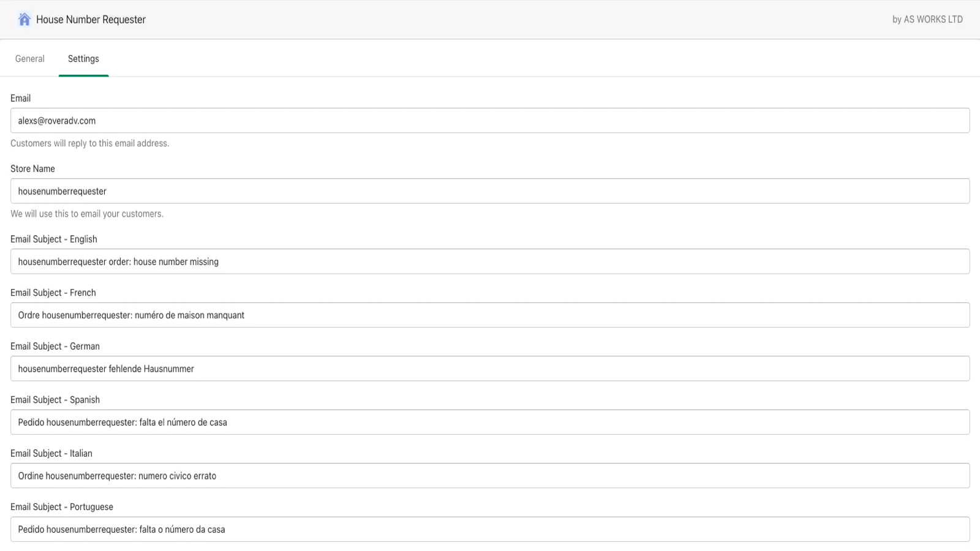
Task: Click the French email subject field
Action: (x=490, y=315)
